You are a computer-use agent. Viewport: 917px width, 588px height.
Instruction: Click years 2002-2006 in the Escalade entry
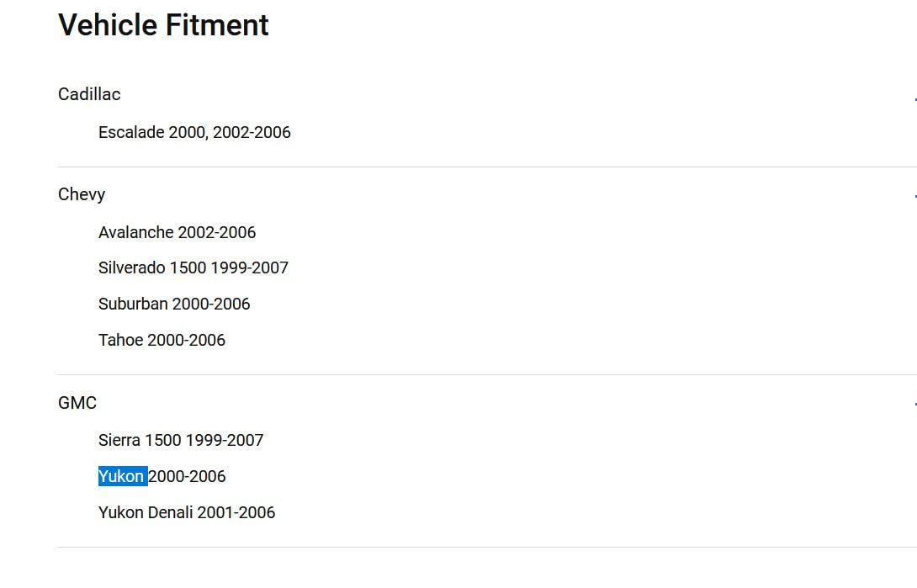tap(252, 132)
